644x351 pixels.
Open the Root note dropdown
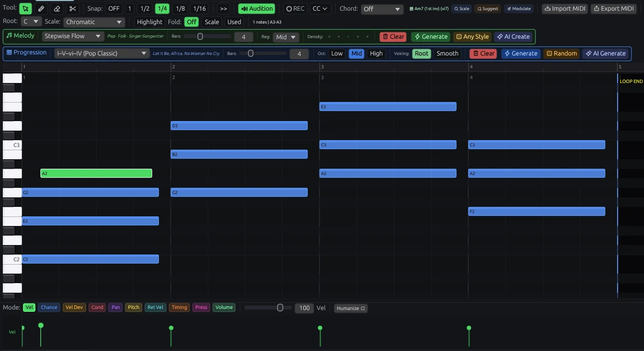30,22
